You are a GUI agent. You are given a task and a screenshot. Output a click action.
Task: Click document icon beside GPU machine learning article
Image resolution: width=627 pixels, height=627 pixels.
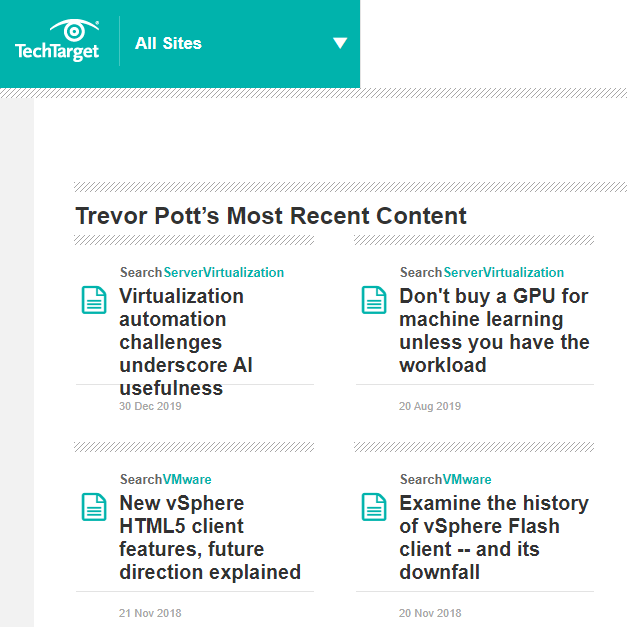pyautogui.click(x=373, y=299)
